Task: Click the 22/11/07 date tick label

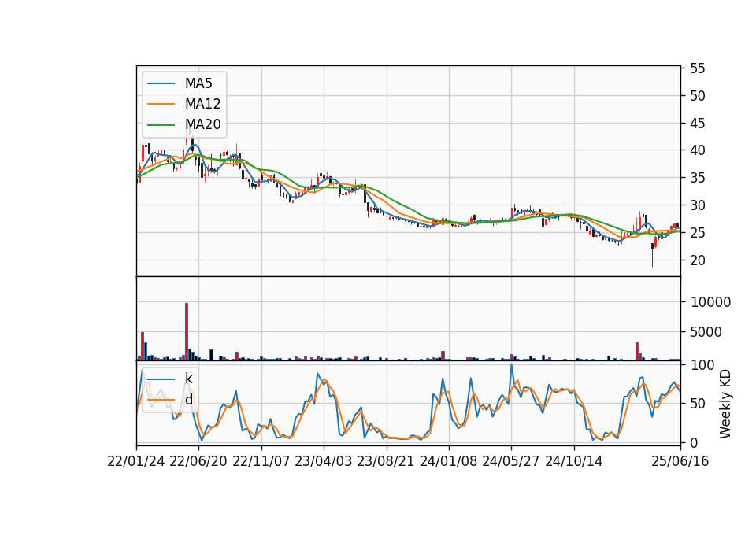Action: click(261, 461)
